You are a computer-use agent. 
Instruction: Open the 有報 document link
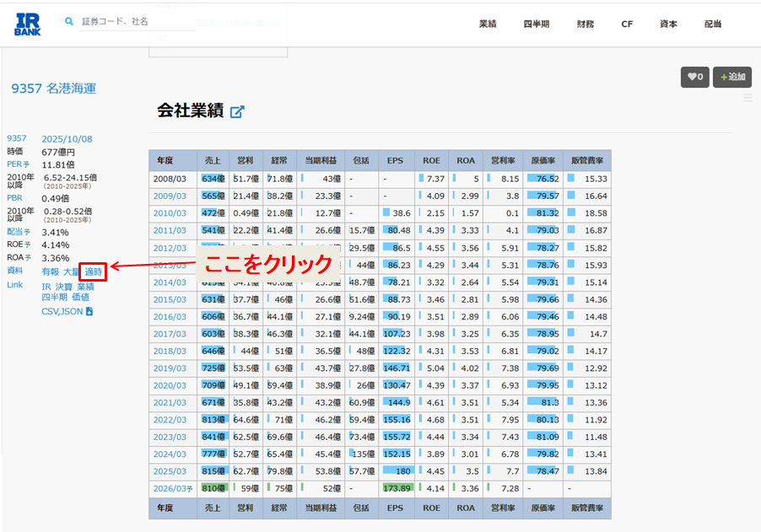pos(51,271)
